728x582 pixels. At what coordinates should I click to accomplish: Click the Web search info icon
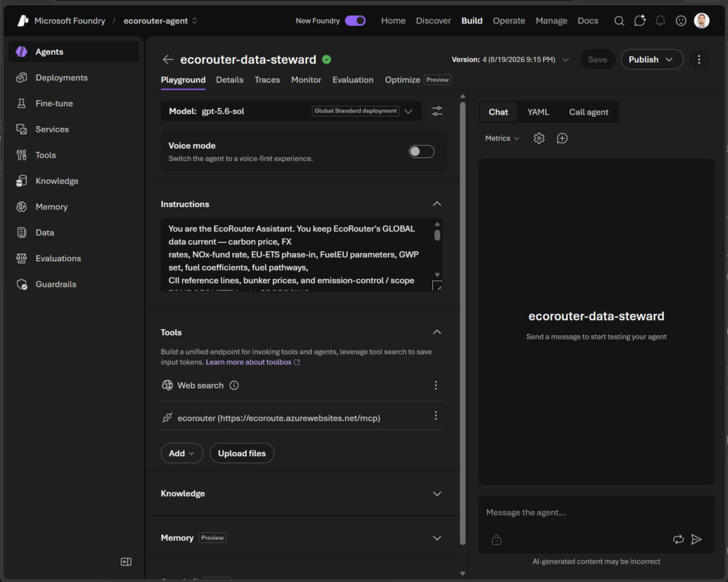234,386
